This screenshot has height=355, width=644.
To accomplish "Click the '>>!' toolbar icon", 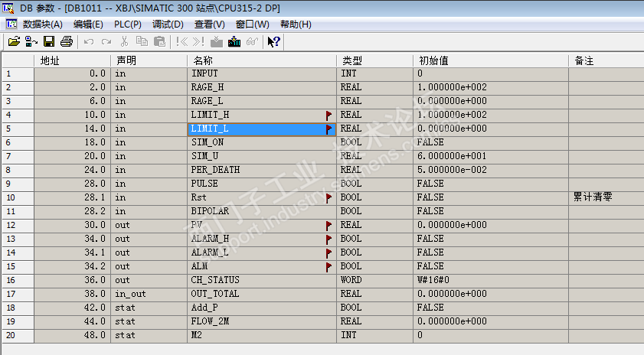I will click(x=198, y=41).
